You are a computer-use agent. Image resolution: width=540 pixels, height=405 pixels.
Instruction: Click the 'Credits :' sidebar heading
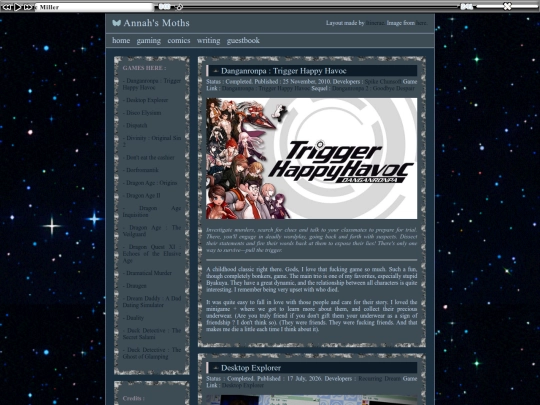click(133, 398)
